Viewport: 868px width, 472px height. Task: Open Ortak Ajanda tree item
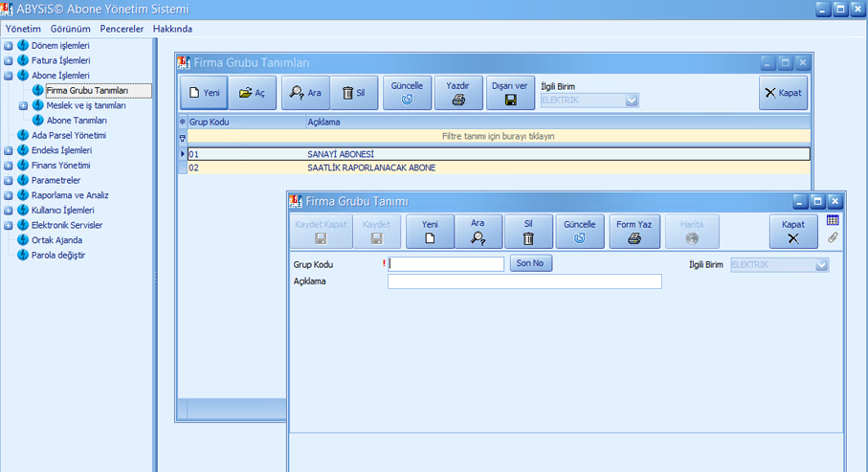57,240
